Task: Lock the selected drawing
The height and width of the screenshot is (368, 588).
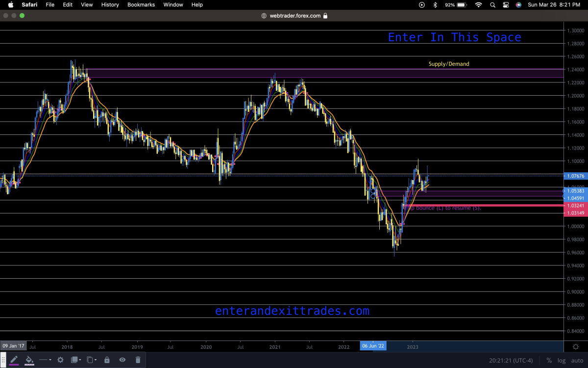Action: 107,360
